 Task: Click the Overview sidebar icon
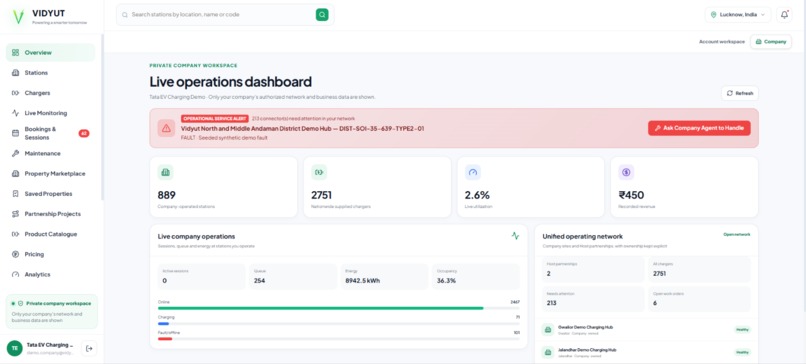(15, 52)
